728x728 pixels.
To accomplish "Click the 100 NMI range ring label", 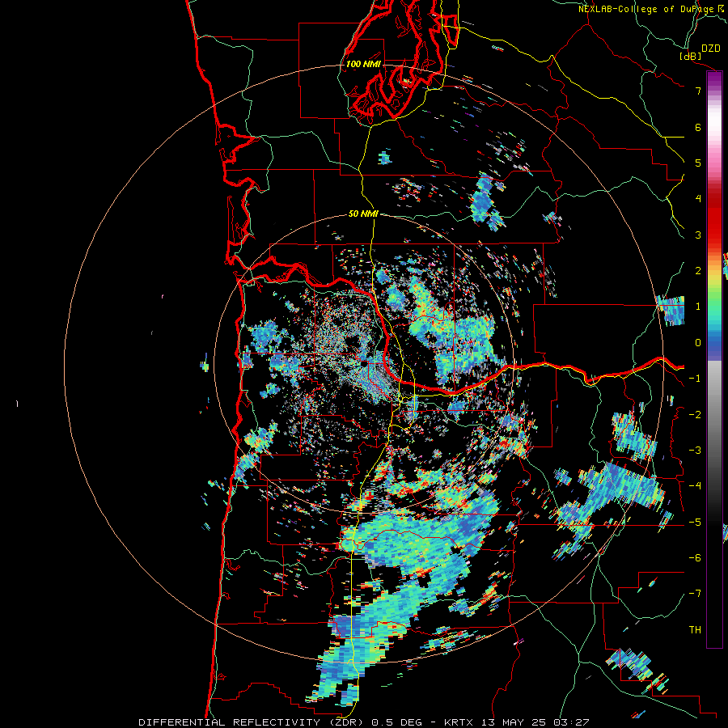I will pyautogui.click(x=363, y=64).
